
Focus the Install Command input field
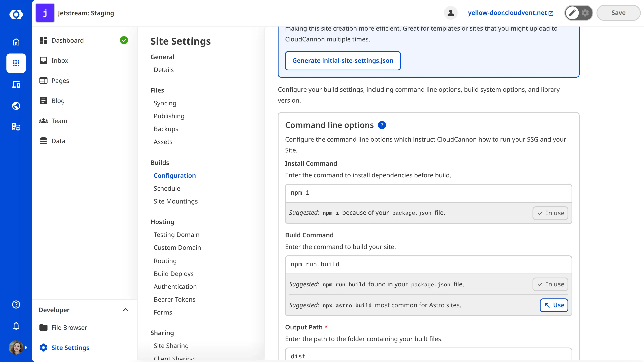coord(428,193)
